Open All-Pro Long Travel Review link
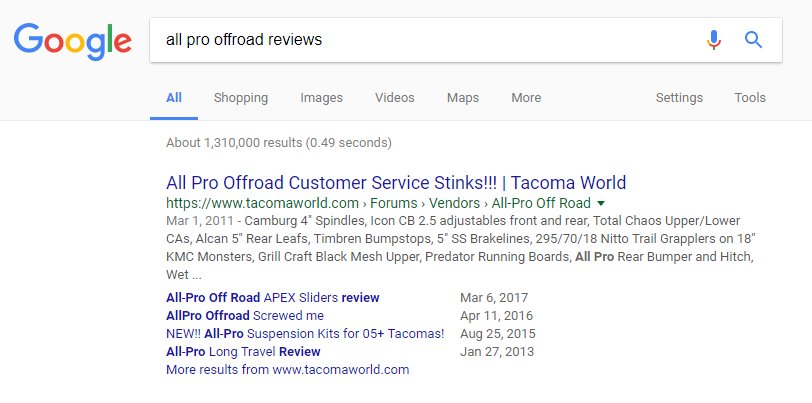 243,352
